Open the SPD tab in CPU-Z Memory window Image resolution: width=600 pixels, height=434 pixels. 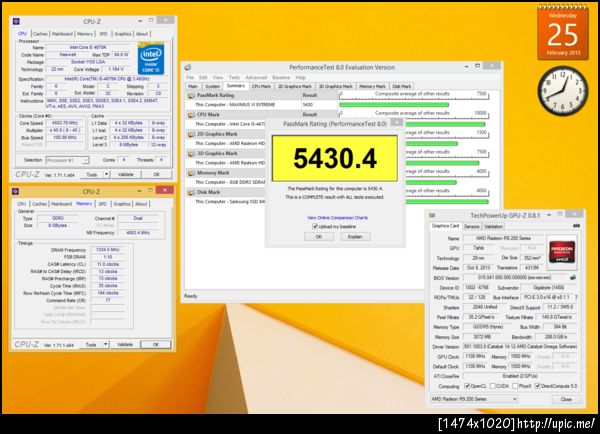103,204
